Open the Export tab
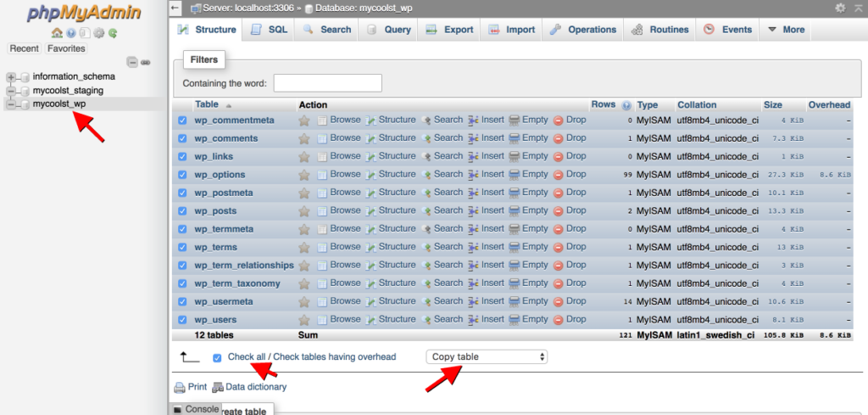The height and width of the screenshot is (415, 868). 449,30
